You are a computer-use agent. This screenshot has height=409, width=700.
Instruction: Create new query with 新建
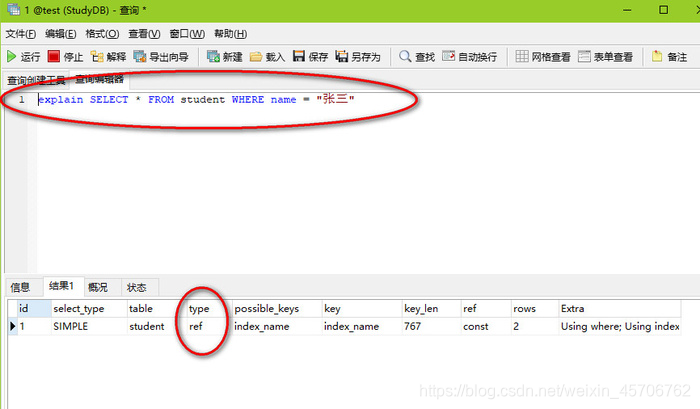(225, 57)
